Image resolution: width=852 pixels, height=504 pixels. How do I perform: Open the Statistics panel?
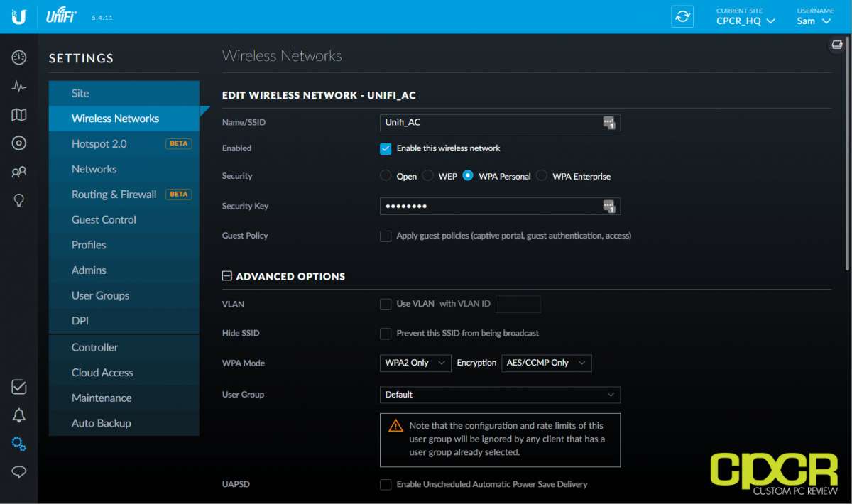click(18, 85)
